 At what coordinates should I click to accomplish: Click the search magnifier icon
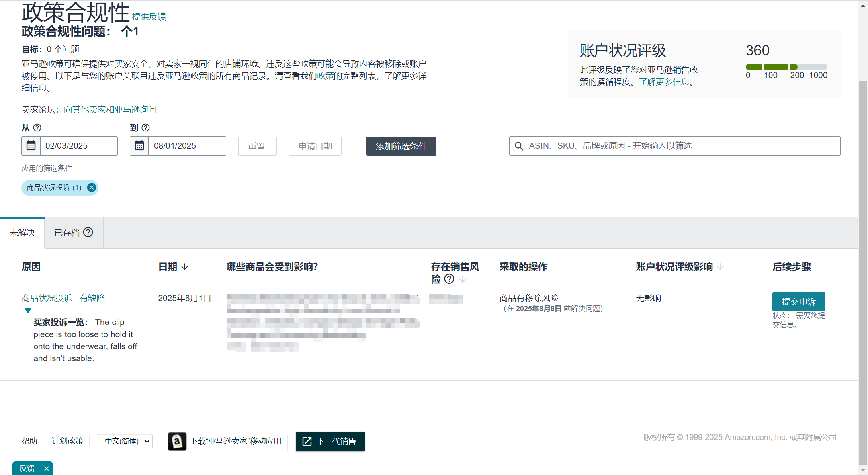click(x=519, y=146)
